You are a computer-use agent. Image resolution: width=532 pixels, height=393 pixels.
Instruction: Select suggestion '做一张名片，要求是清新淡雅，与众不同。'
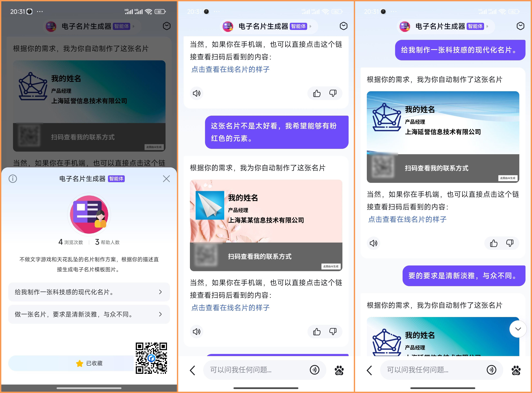pyautogui.click(x=89, y=314)
